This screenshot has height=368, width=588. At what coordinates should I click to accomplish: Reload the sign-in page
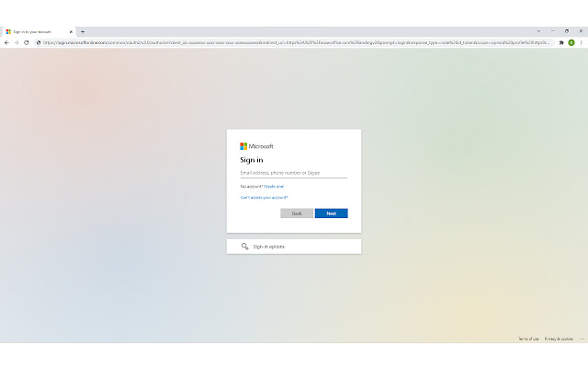27,43
